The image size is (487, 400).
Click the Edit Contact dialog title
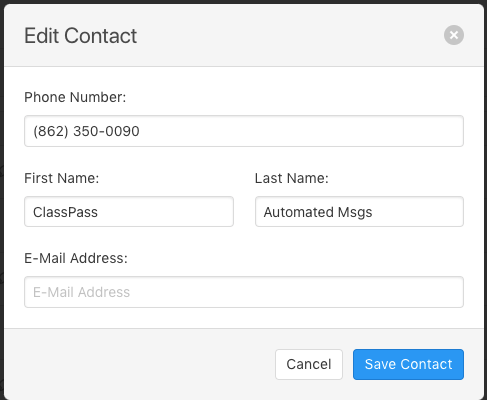80,36
